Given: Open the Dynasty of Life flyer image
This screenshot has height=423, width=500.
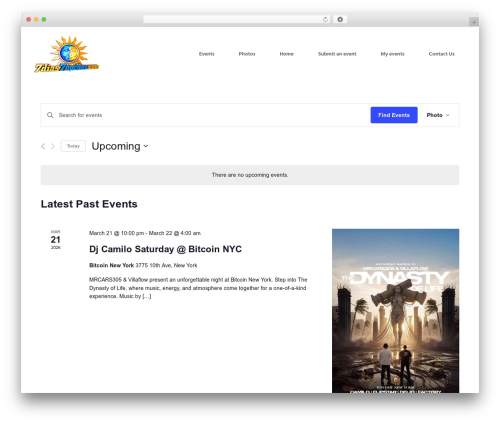Looking at the screenshot, I should point(395,311).
